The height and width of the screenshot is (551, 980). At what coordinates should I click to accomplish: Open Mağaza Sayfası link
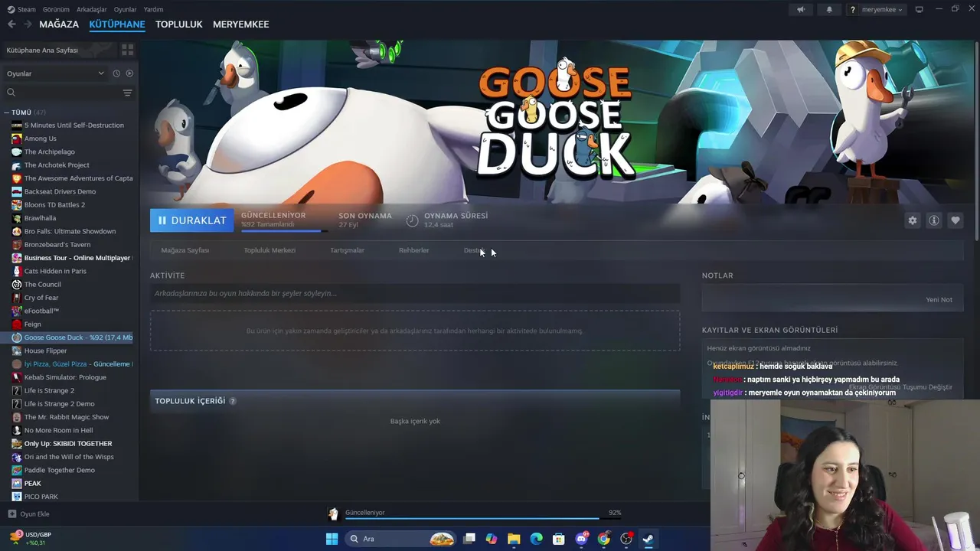[185, 250]
